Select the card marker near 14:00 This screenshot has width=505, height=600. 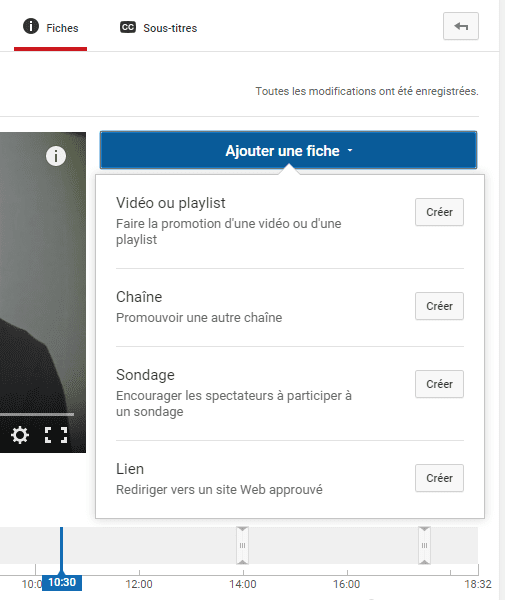tap(243, 545)
